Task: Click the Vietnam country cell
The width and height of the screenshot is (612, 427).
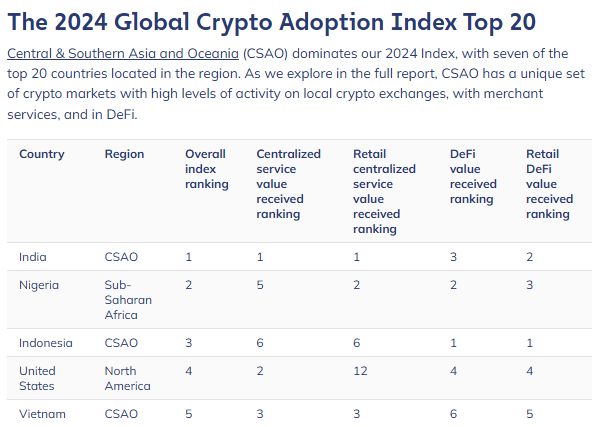Action: click(x=42, y=414)
